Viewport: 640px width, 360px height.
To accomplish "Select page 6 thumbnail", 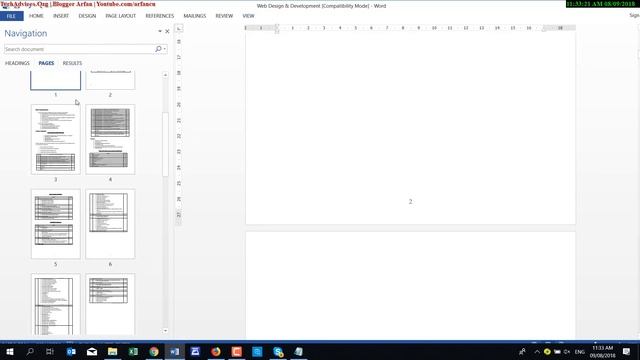I will pos(110,224).
